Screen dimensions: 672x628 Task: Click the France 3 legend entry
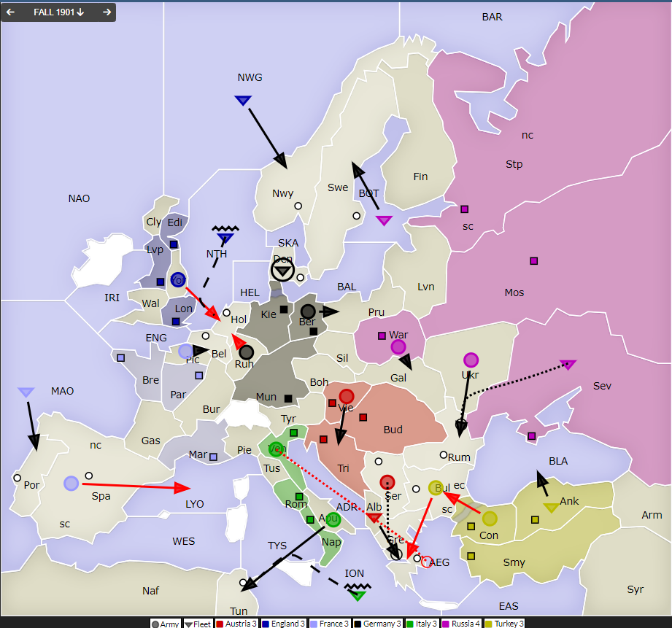330,624
